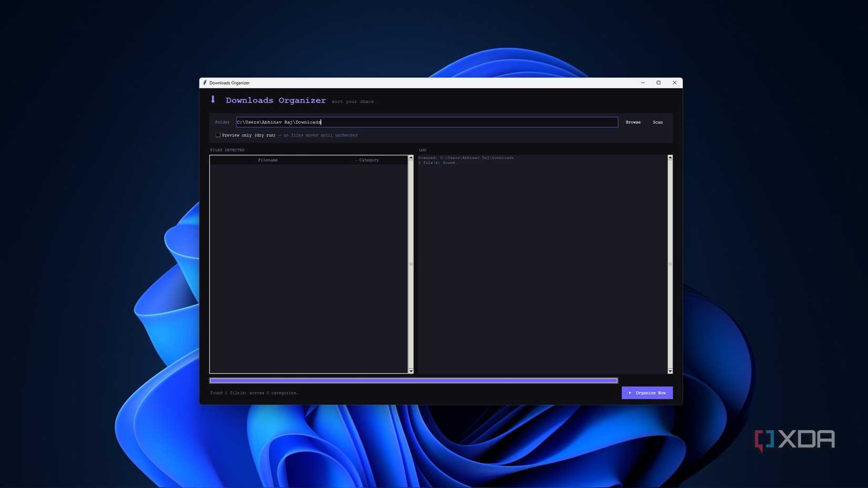The height and width of the screenshot is (488, 868).
Task: Maximize the Downloads Organizer window
Action: pyautogui.click(x=659, y=83)
